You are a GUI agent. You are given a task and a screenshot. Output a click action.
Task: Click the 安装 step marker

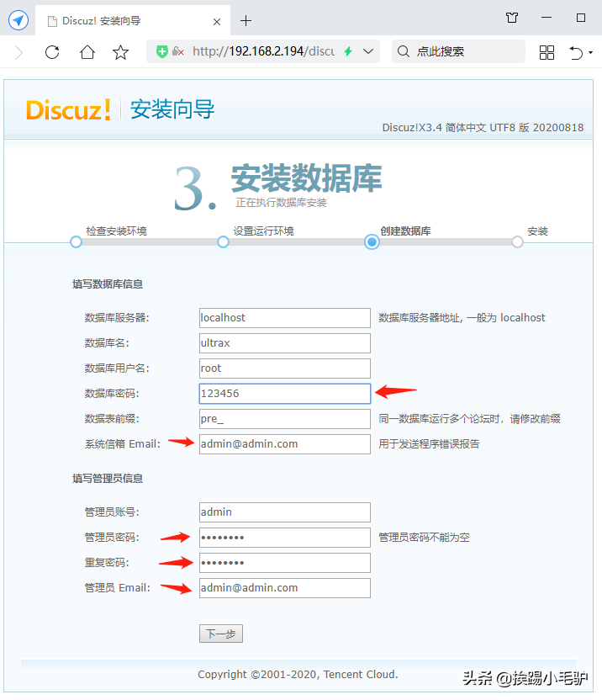tap(517, 242)
